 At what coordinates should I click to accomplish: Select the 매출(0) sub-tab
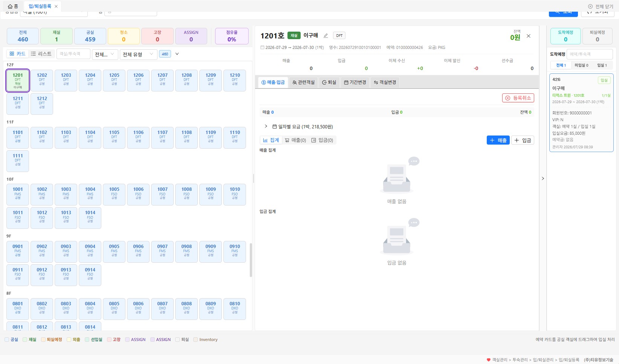[x=295, y=140]
